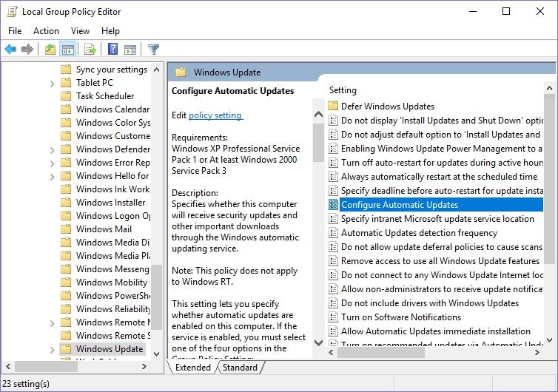Open the Help toolbar icon
Viewport: 558px width, 392px height.
(112, 49)
